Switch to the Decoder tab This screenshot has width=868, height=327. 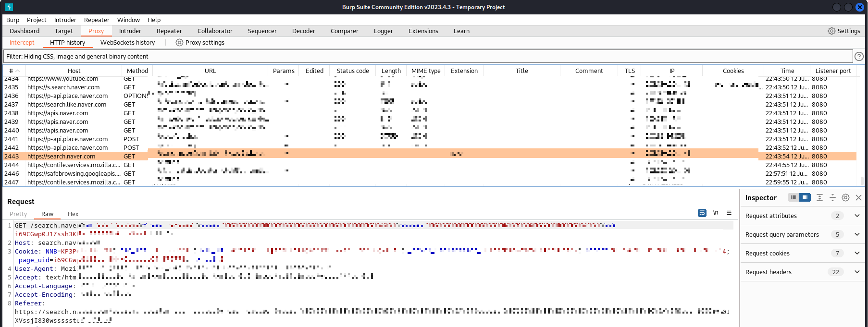[304, 31]
